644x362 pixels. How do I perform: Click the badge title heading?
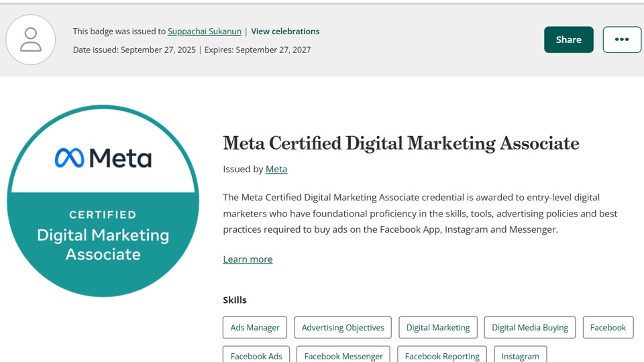(400, 143)
